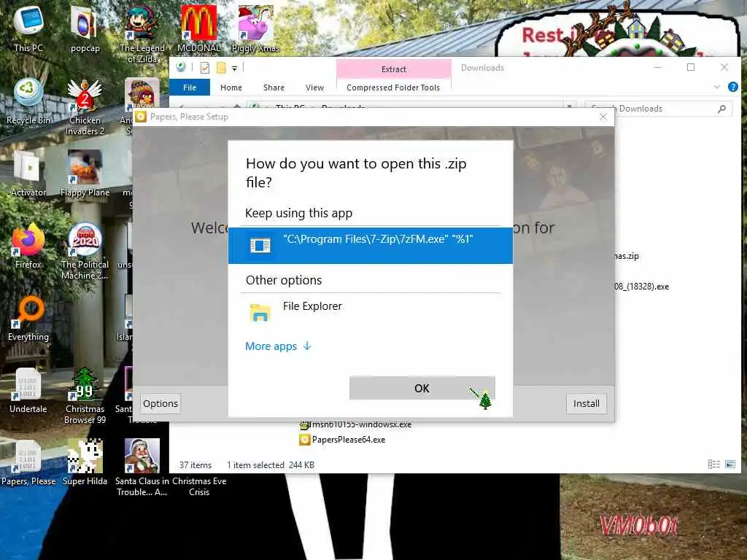Click Properties checkmark icon in title bar
Image resolution: width=747 pixels, height=560 pixels.
[205, 68]
